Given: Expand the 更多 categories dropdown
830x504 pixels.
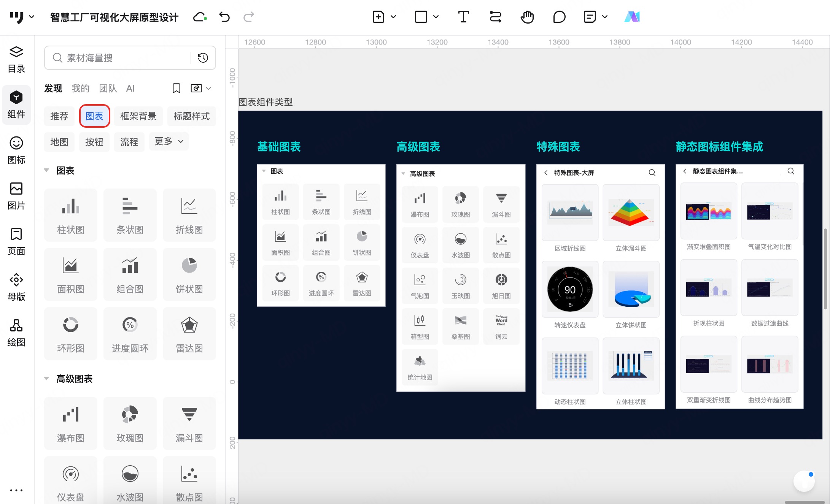Looking at the screenshot, I should (x=169, y=141).
